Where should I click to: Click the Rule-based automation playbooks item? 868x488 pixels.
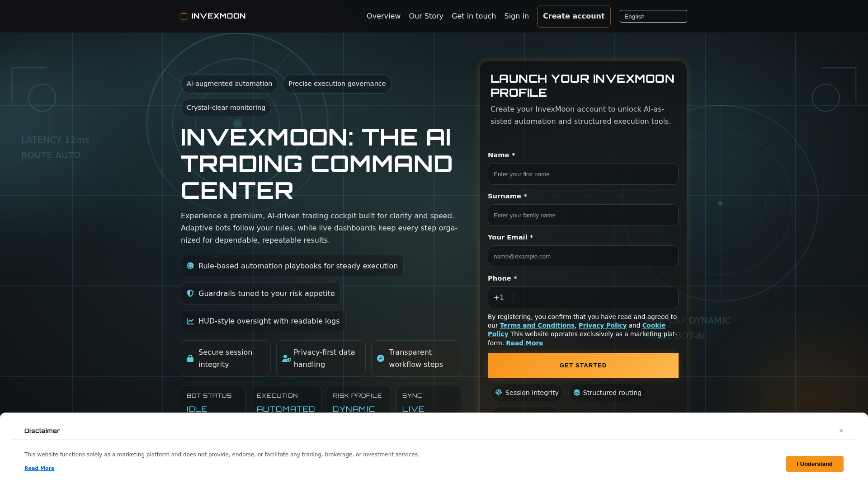(292, 266)
